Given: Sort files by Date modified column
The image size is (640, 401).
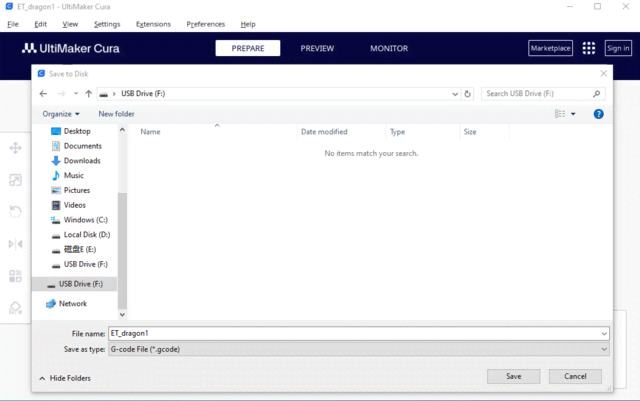Looking at the screenshot, I should (x=324, y=132).
